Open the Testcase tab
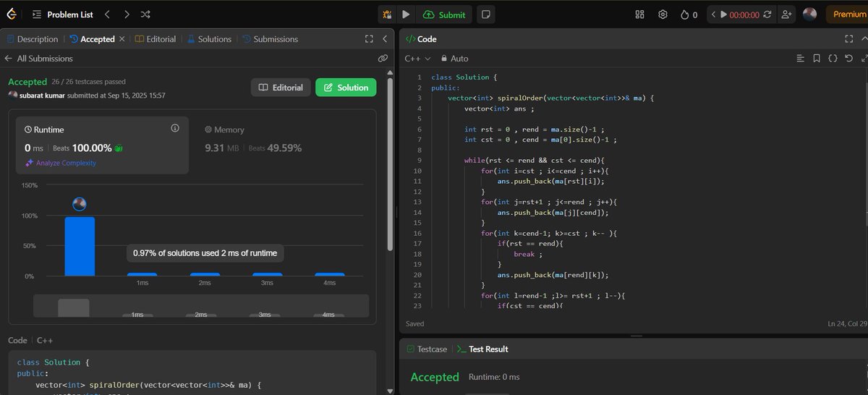 426,349
